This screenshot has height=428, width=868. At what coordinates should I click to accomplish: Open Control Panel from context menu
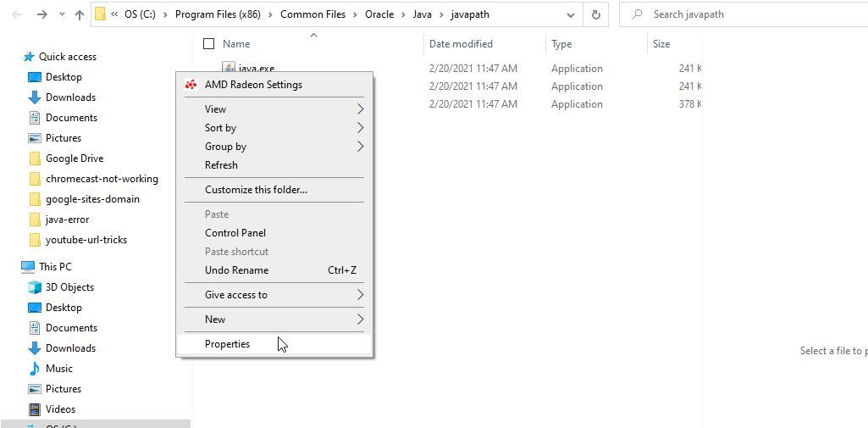(274, 233)
